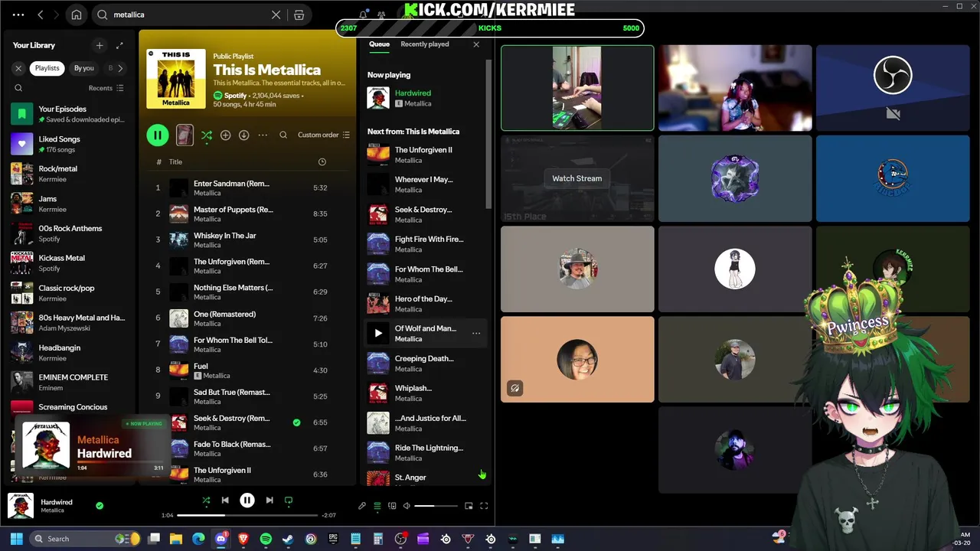Mute Spotify with speaker icon
Image resolution: width=980 pixels, height=551 pixels.
point(407,506)
